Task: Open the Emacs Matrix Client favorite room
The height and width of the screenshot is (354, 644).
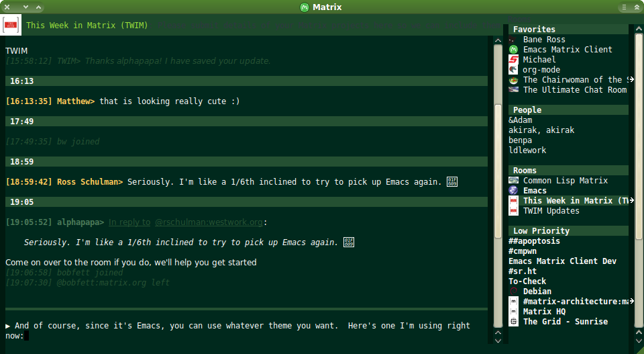Action: click(567, 50)
